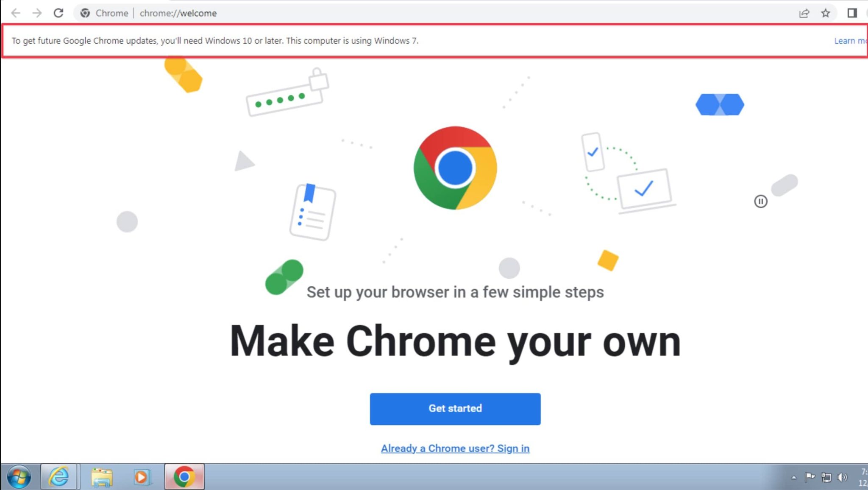
Task: Open the side panel icon
Action: tap(852, 13)
